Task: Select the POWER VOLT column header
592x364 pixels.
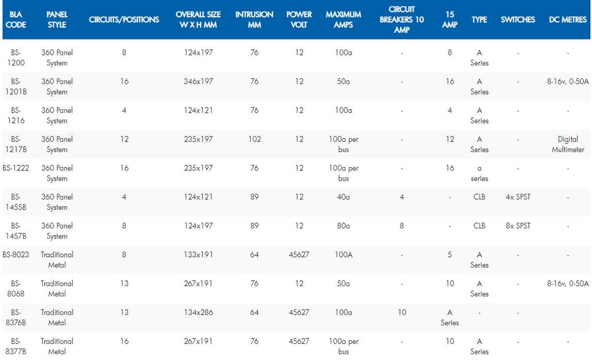Action: pyautogui.click(x=299, y=20)
